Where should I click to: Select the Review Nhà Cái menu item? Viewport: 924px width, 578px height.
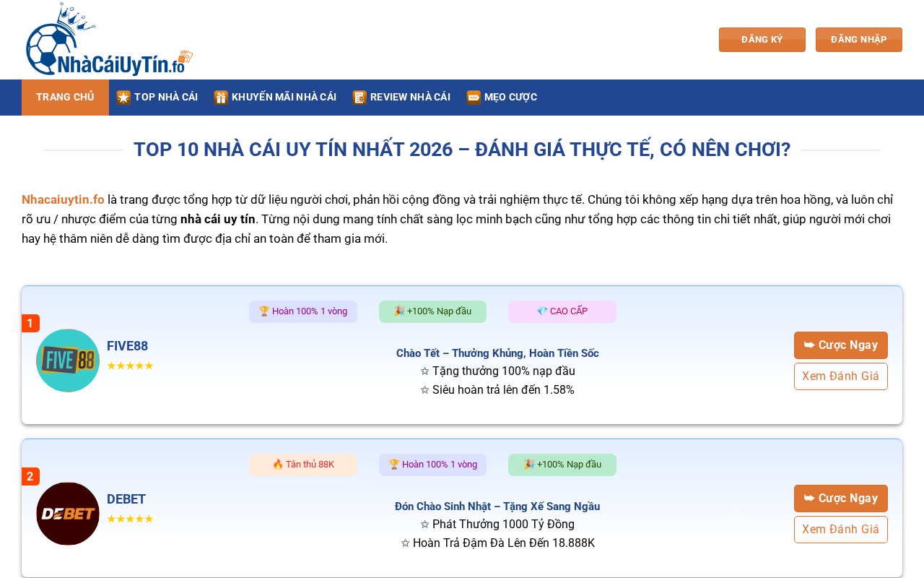[401, 98]
